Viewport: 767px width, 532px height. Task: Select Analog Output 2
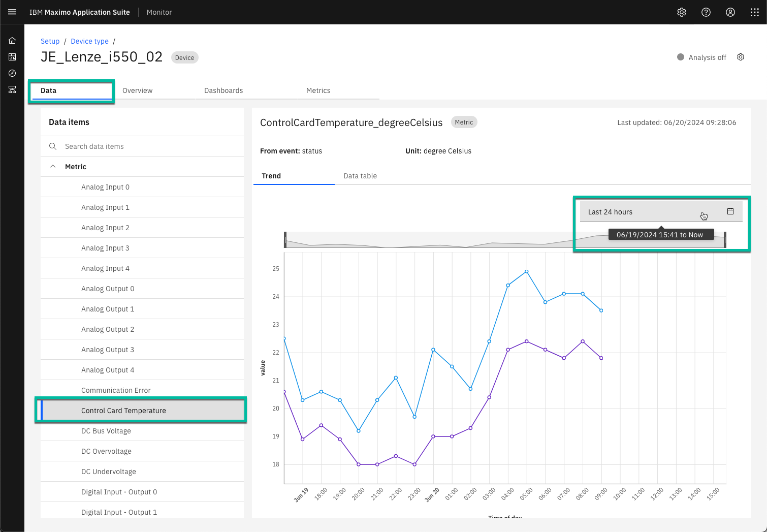click(x=142, y=329)
